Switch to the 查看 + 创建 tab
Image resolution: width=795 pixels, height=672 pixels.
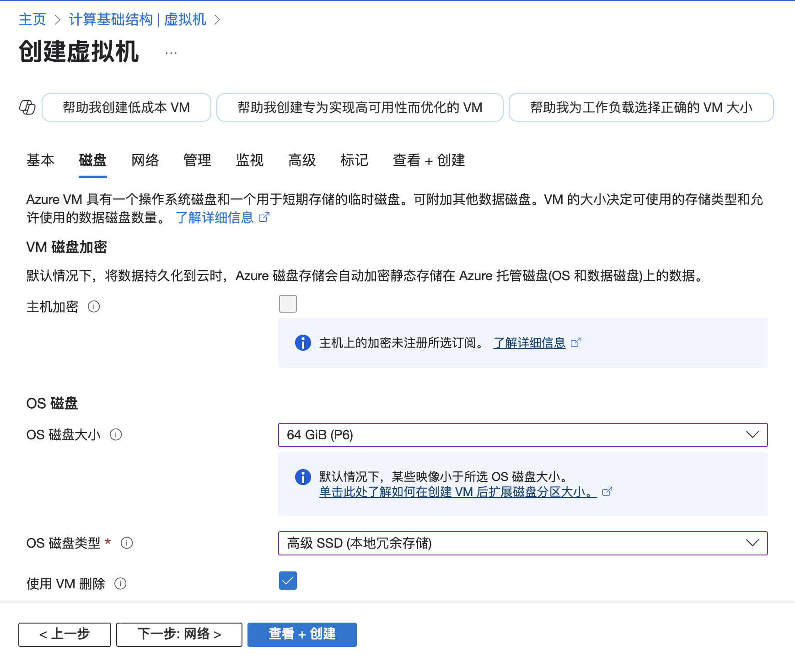tap(429, 160)
